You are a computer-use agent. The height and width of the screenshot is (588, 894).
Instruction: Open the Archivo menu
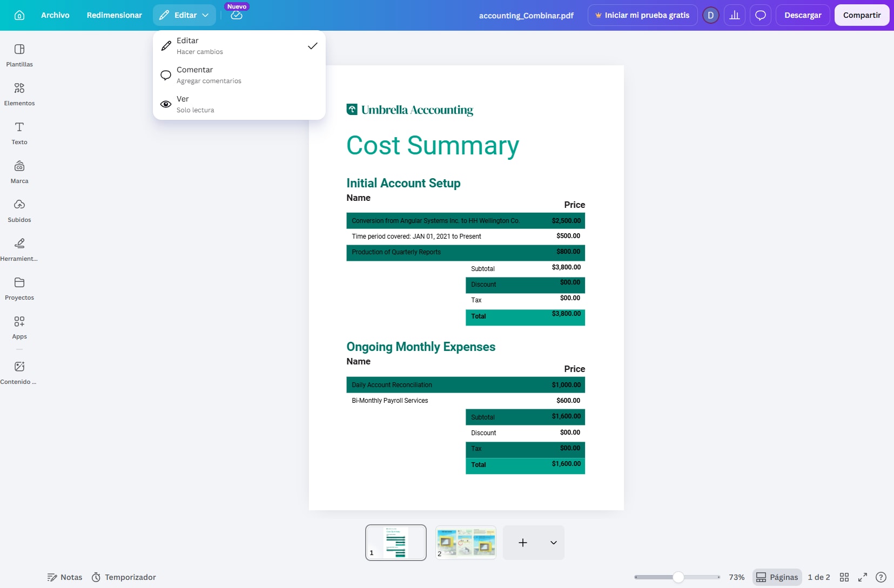(x=55, y=15)
